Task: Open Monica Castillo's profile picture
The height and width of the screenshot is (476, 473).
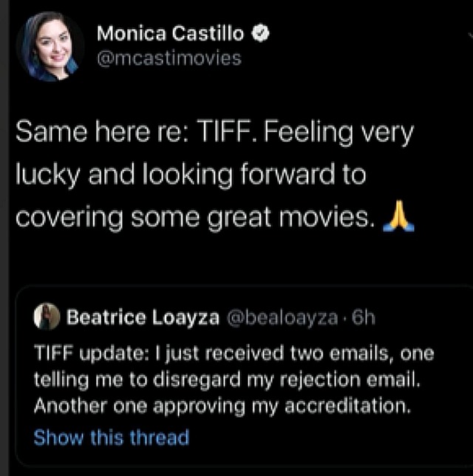Action: [50, 46]
